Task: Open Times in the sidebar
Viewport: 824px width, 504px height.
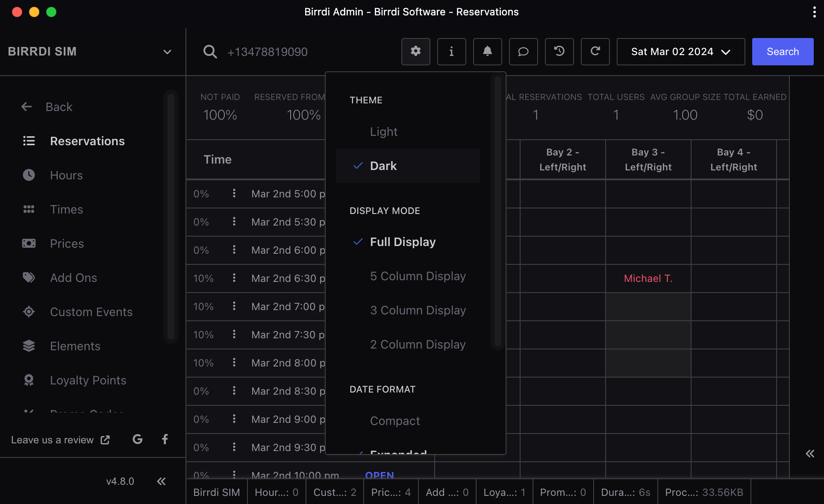Action: [x=53, y=209]
